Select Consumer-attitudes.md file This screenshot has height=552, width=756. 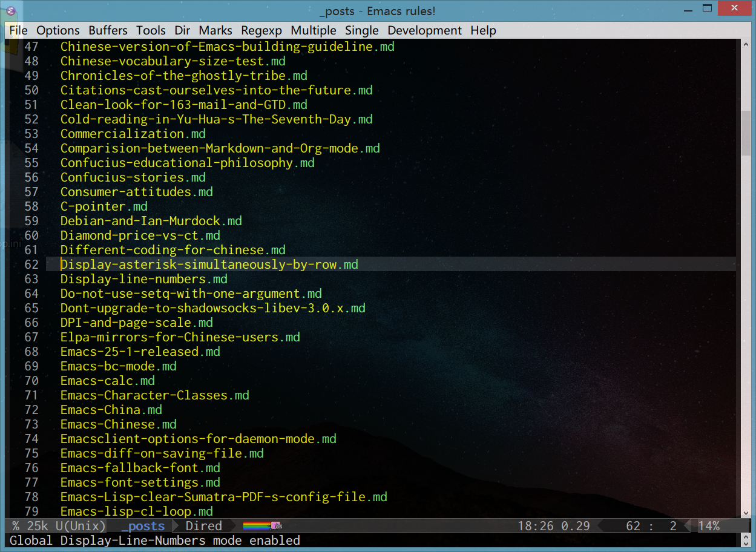(x=137, y=192)
